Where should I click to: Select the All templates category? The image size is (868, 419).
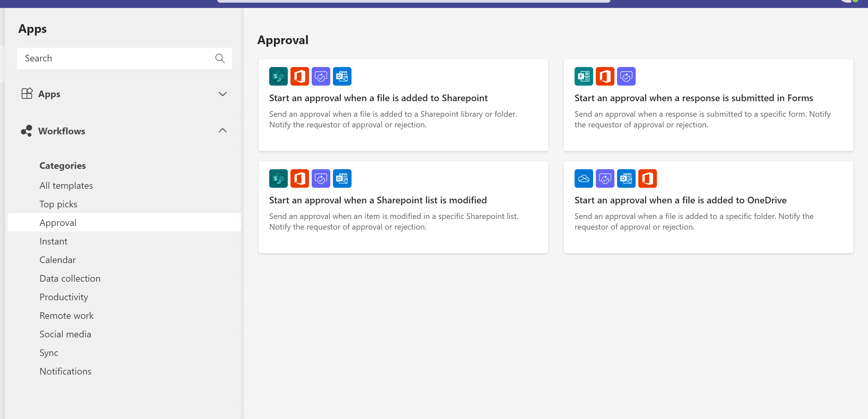tap(66, 185)
